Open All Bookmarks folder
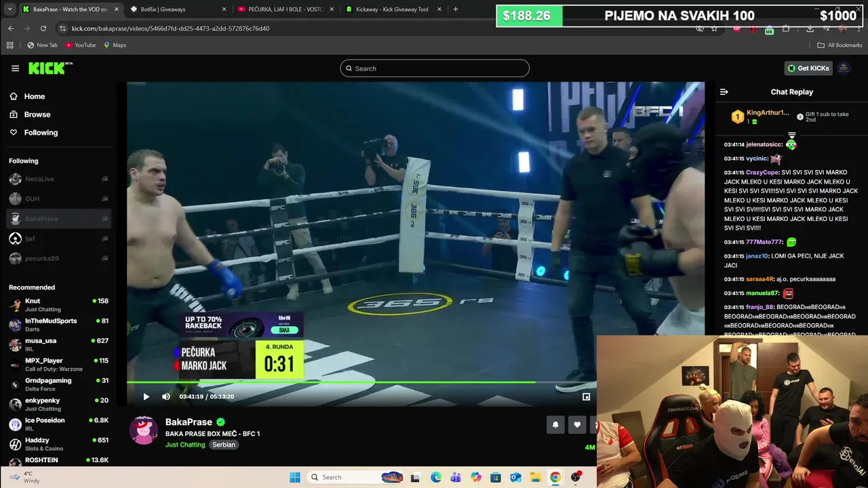Viewport: 868px width, 488px height. (840, 45)
